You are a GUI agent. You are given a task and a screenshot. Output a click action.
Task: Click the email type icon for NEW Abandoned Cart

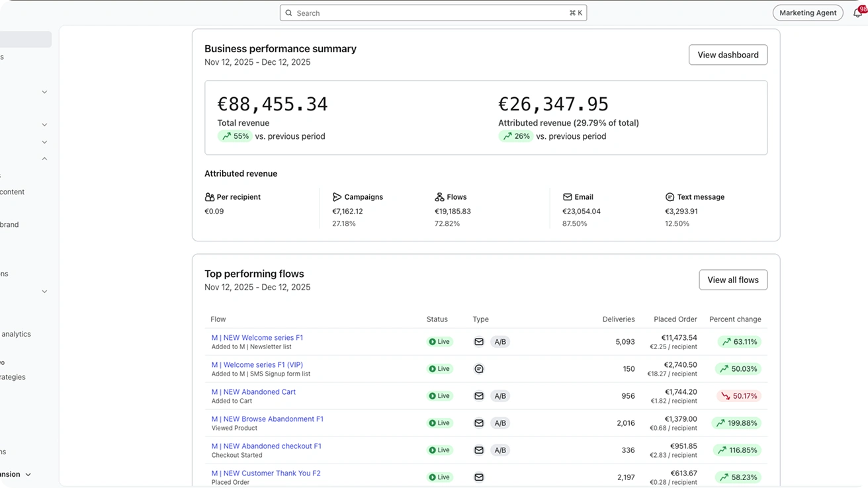pos(479,396)
